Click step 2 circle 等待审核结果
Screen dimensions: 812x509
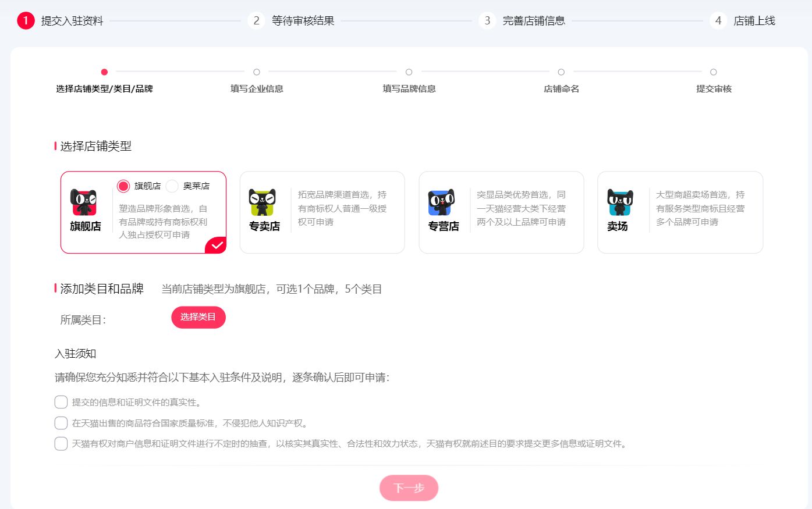[256, 21]
